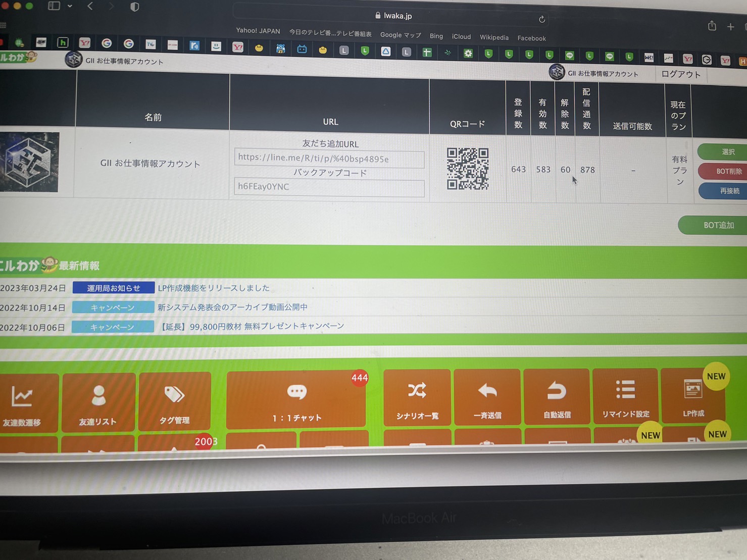747x560 pixels.
Task: Reload the page with refresh icon
Action: click(542, 20)
